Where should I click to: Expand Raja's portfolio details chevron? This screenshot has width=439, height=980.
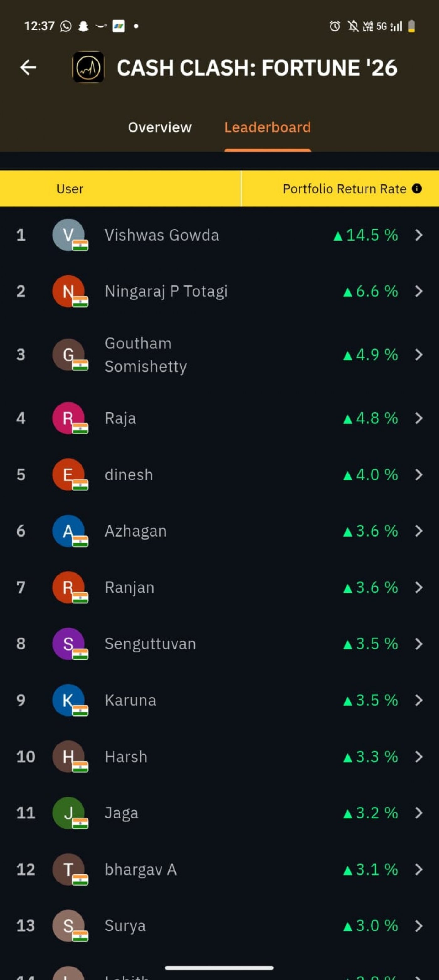pos(419,418)
